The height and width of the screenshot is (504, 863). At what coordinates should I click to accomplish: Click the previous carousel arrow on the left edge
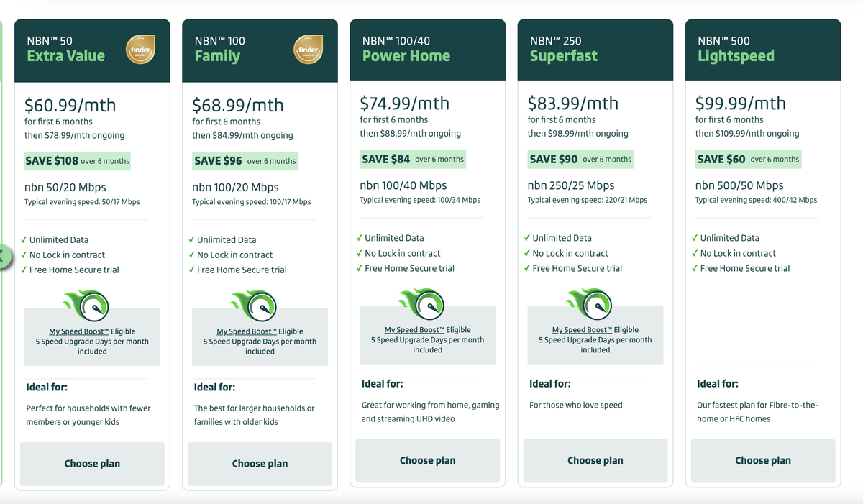coord(3,256)
